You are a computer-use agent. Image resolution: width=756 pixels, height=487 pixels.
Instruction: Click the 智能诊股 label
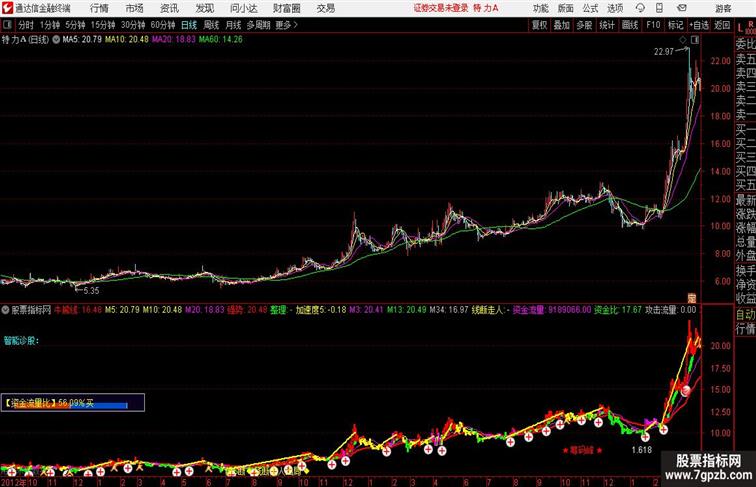point(21,341)
